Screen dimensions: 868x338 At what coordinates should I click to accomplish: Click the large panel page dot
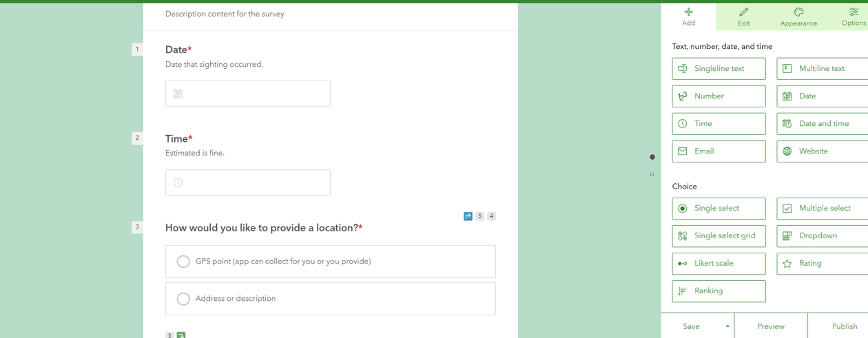point(652,157)
